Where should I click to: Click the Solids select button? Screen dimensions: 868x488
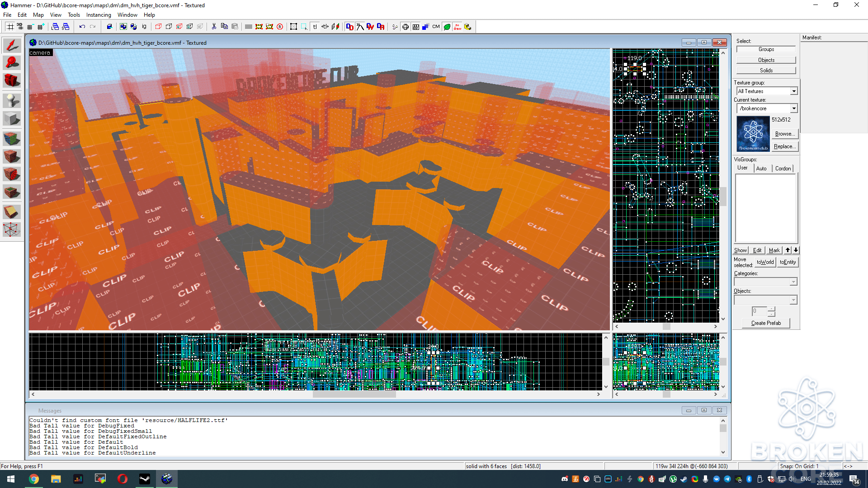pyautogui.click(x=766, y=70)
